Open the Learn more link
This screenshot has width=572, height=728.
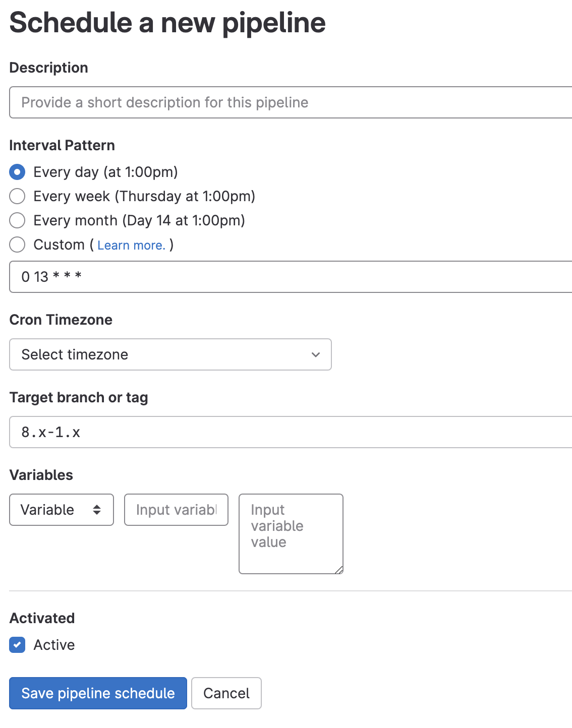coord(131,245)
